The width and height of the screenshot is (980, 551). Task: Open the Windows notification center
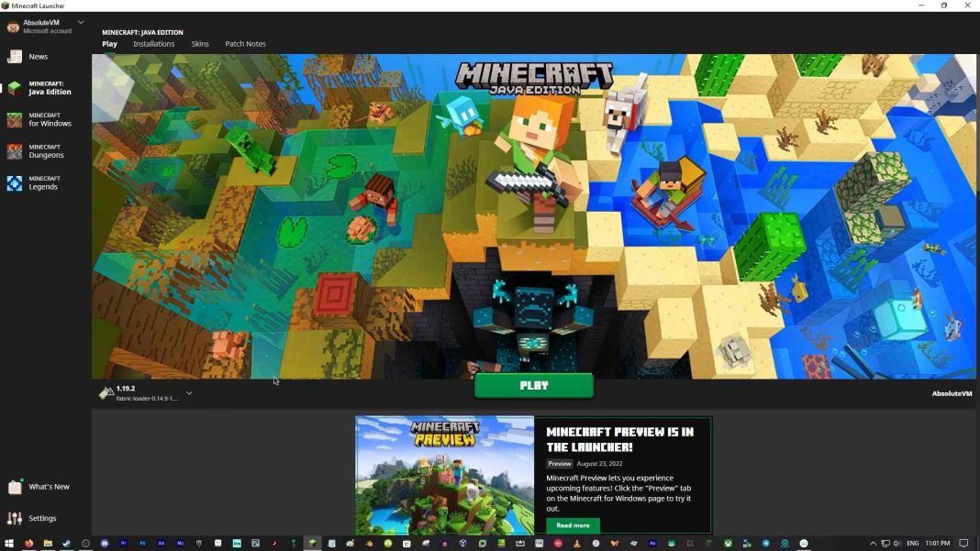pyautogui.click(x=963, y=544)
